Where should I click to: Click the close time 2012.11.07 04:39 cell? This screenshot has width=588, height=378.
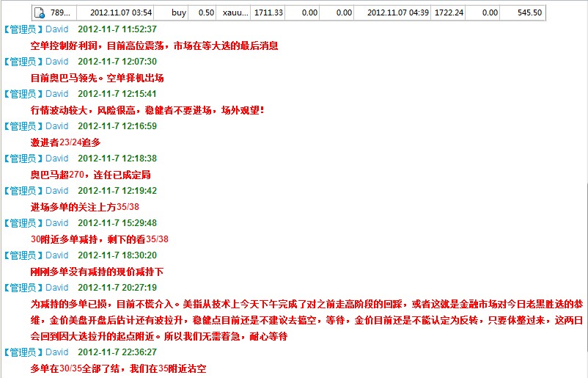tap(397, 12)
